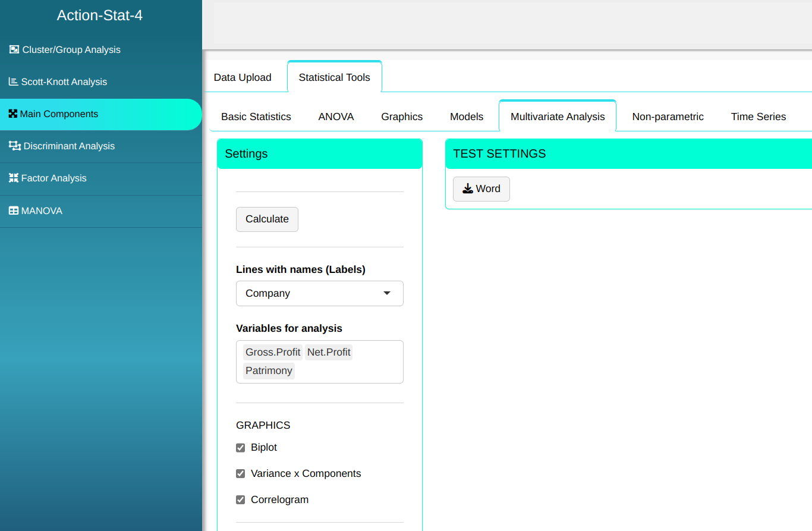The height and width of the screenshot is (531, 812).
Task: Open the Basic Statistics tab
Action: [x=256, y=117]
